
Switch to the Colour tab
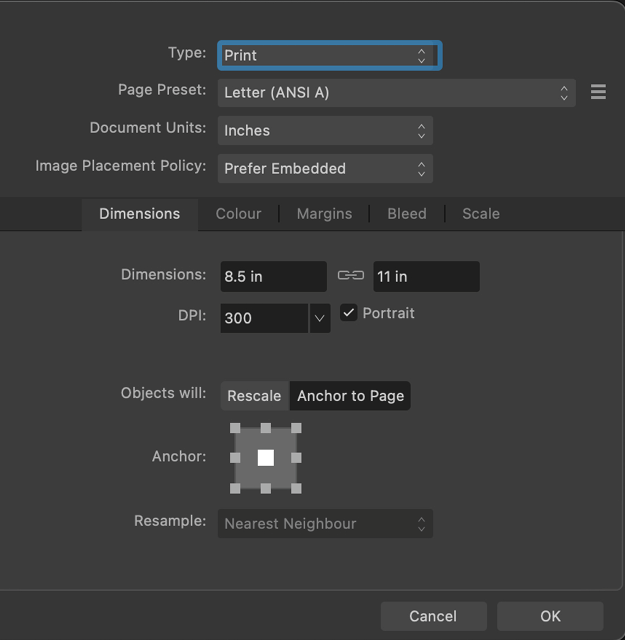click(238, 214)
